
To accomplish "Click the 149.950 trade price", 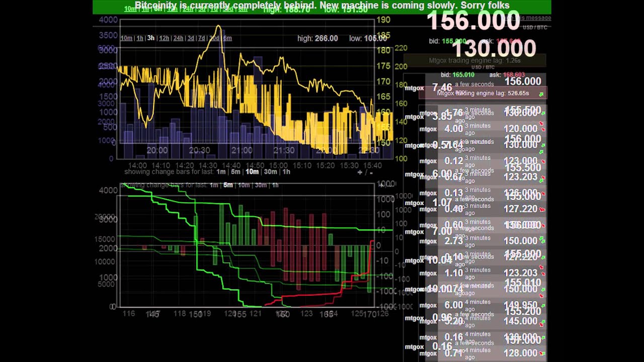I will click(x=521, y=305).
